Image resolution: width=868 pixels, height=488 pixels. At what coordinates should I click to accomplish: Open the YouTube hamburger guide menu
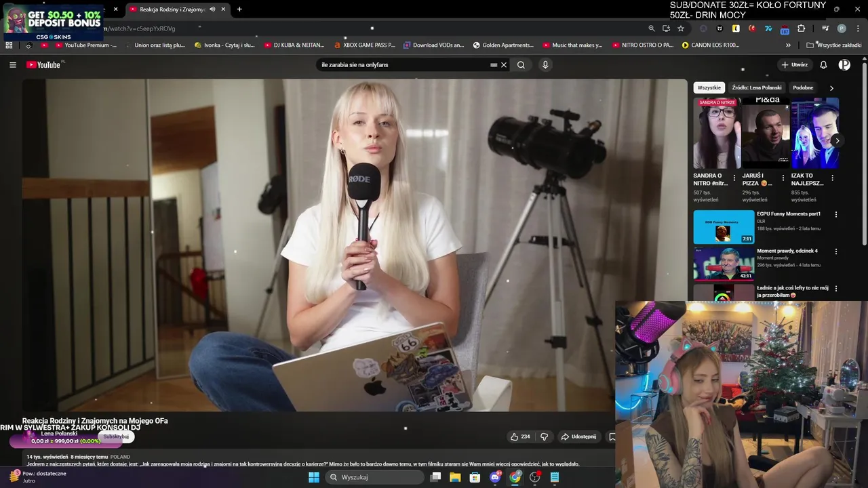(13, 65)
